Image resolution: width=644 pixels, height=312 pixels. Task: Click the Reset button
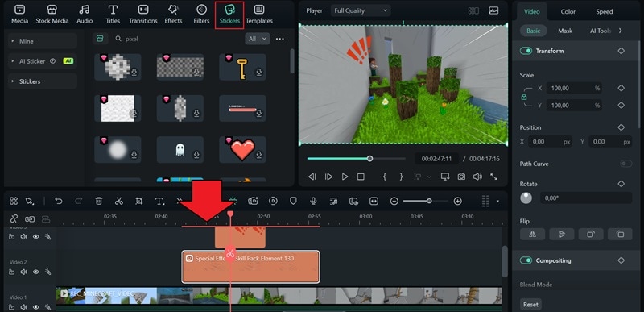click(x=530, y=305)
